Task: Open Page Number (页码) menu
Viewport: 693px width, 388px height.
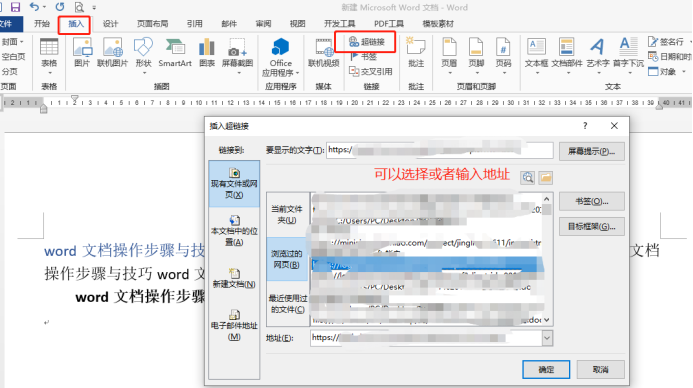Action: tap(503, 56)
